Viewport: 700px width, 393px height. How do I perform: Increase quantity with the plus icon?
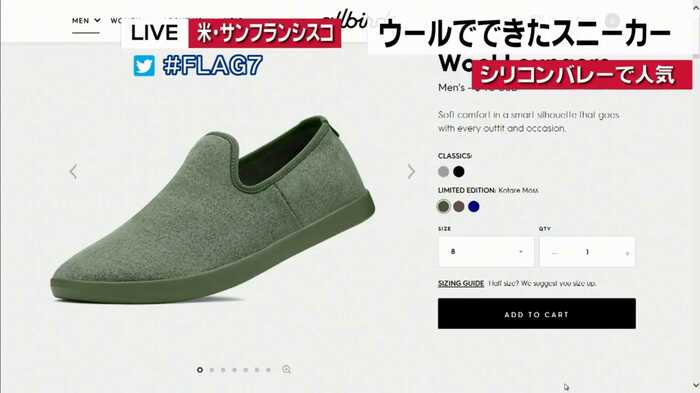pyautogui.click(x=627, y=253)
